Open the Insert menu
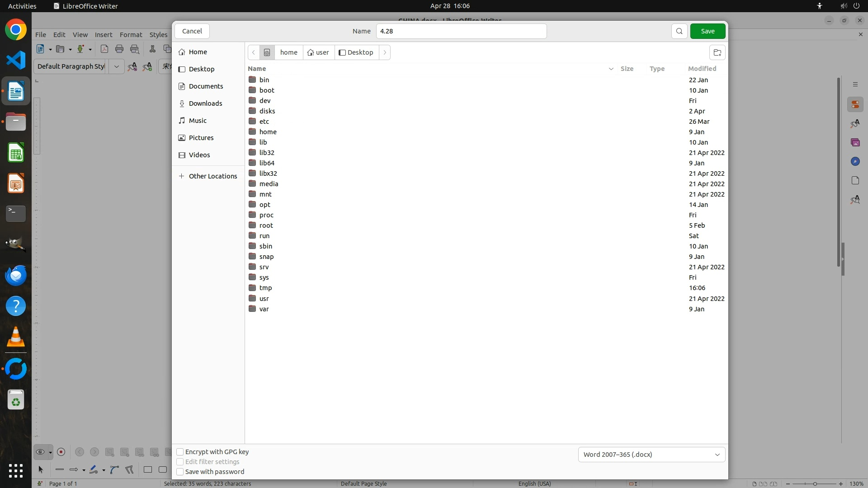Image resolution: width=868 pixels, height=488 pixels. (x=104, y=35)
